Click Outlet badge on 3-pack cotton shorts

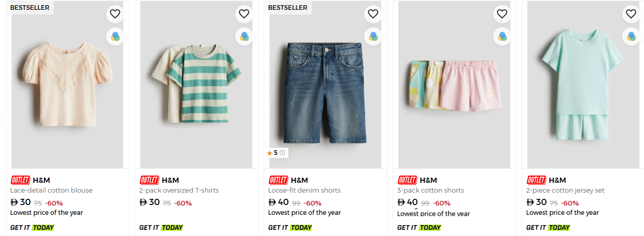(x=407, y=180)
